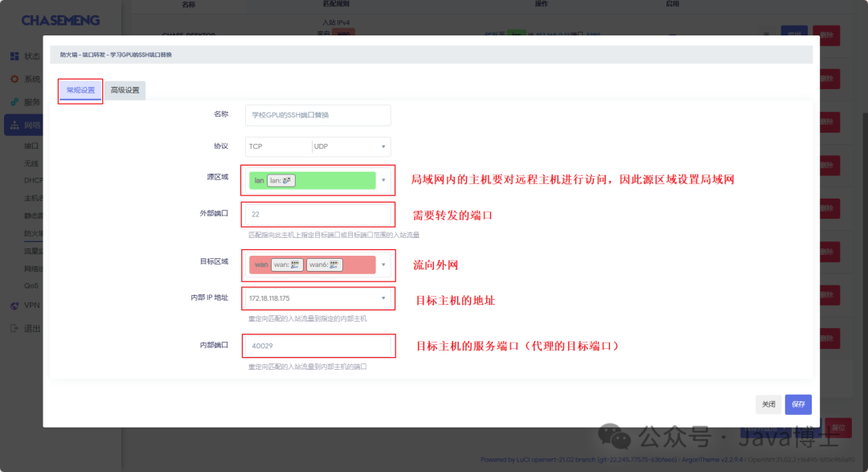
Task: Click the 内部端口 field showing 40029
Action: click(317, 346)
